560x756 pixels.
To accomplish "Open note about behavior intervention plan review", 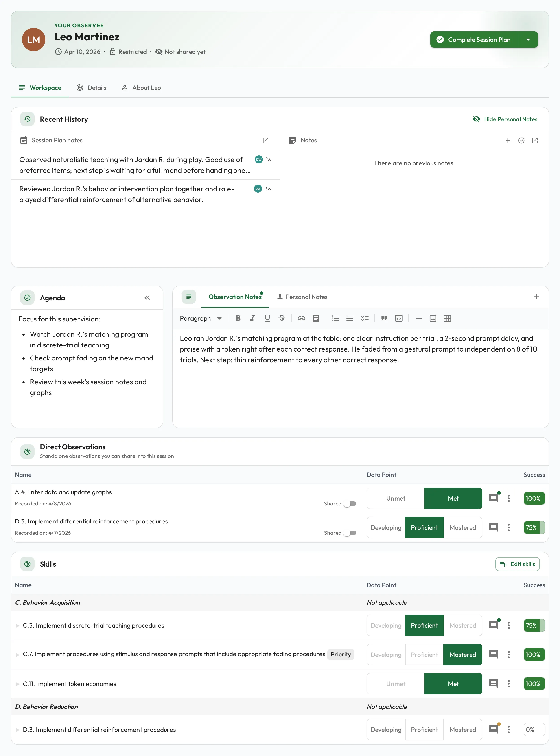I will pyautogui.click(x=145, y=194).
